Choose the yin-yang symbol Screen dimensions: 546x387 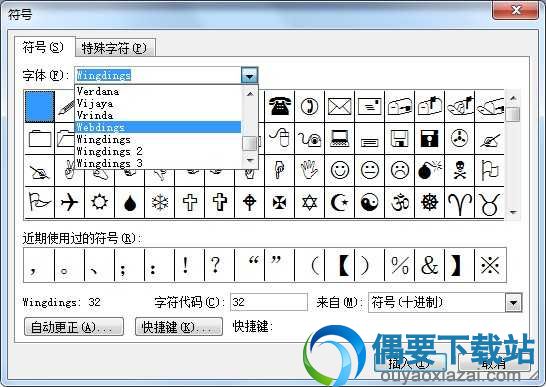(369, 202)
